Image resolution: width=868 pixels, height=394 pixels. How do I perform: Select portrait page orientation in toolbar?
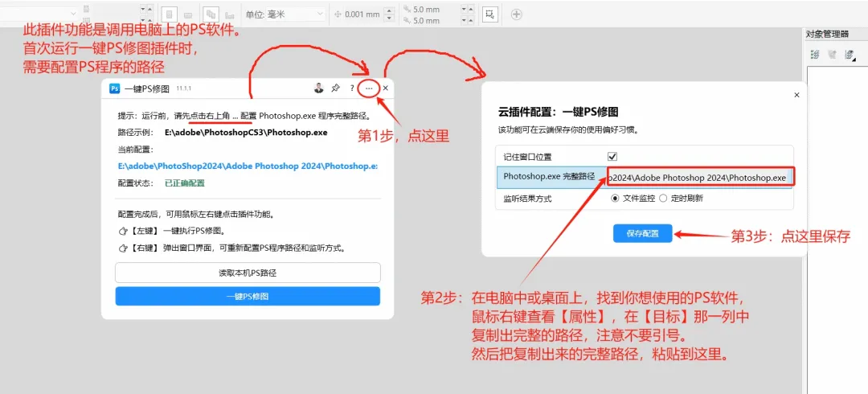(170, 14)
